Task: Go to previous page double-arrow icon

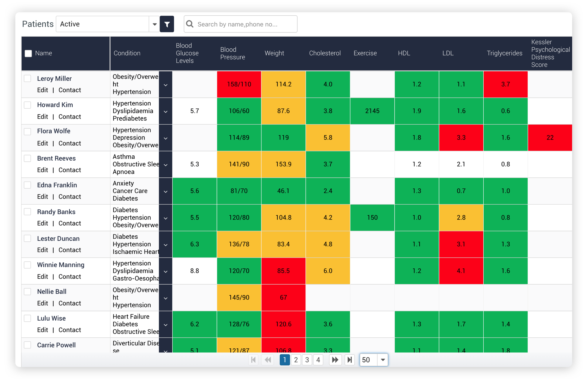Action: (268, 360)
